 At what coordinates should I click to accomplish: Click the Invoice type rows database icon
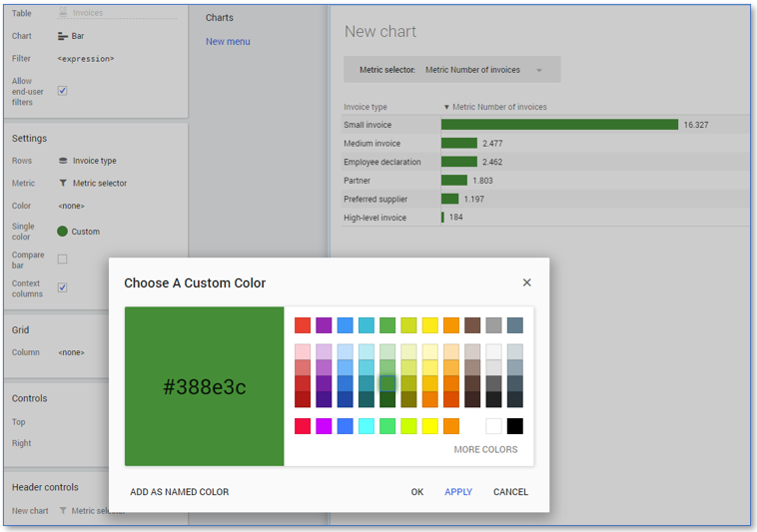coord(63,161)
